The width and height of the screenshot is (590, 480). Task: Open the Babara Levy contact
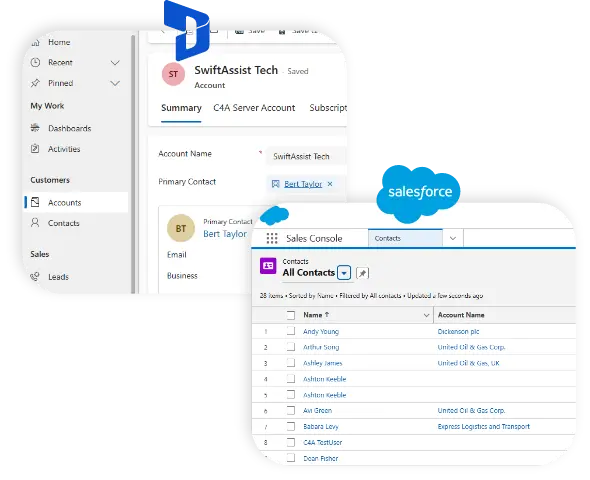tap(321, 427)
